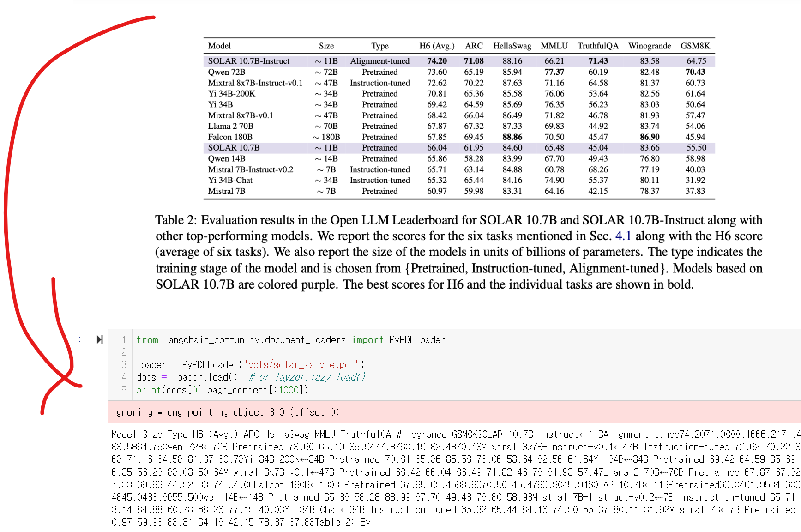801x532 pixels.
Task: Click the 'Type' column header
Action: click(x=379, y=46)
